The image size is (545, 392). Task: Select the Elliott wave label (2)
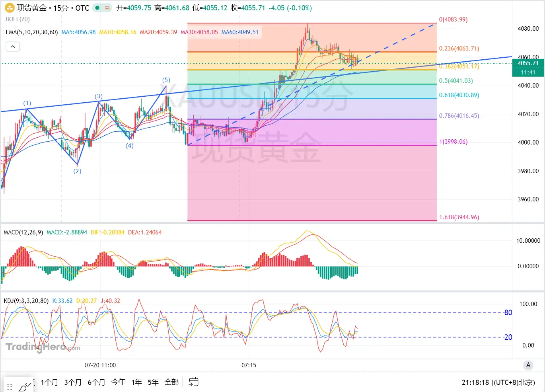[x=77, y=171]
